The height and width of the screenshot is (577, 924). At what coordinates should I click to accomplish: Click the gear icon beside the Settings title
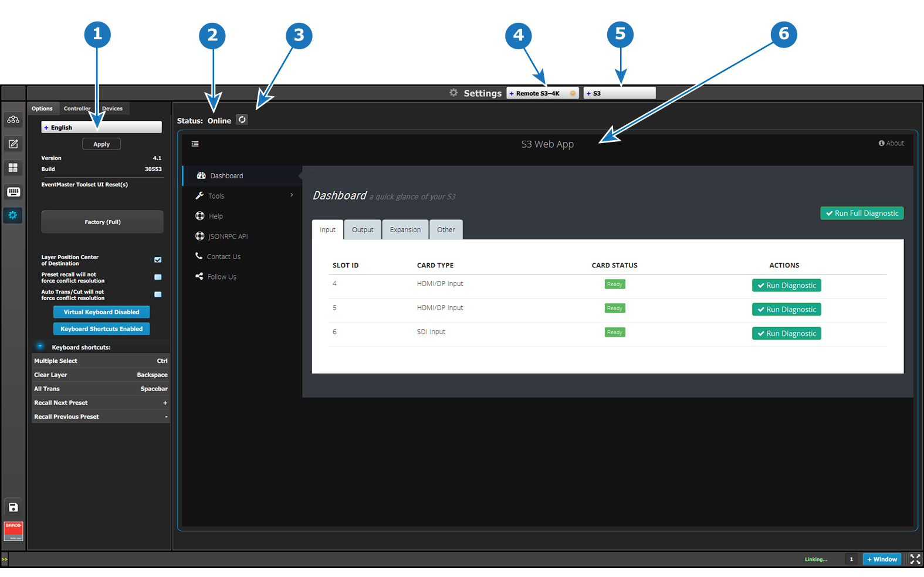pos(453,93)
